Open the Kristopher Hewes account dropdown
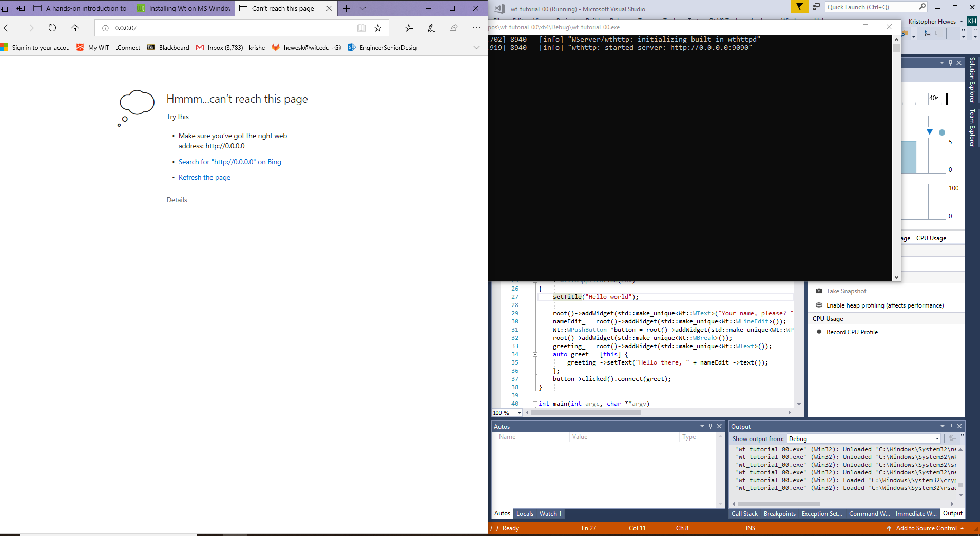 point(935,21)
